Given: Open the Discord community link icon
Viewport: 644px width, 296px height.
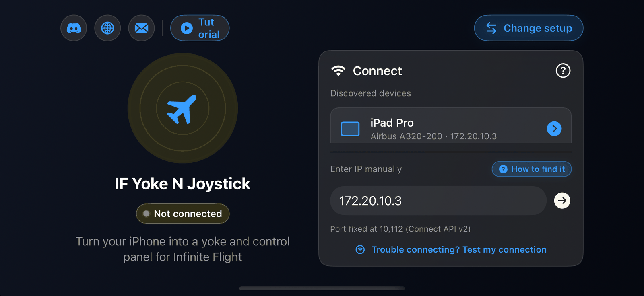Looking at the screenshot, I should [x=74, y=28].
